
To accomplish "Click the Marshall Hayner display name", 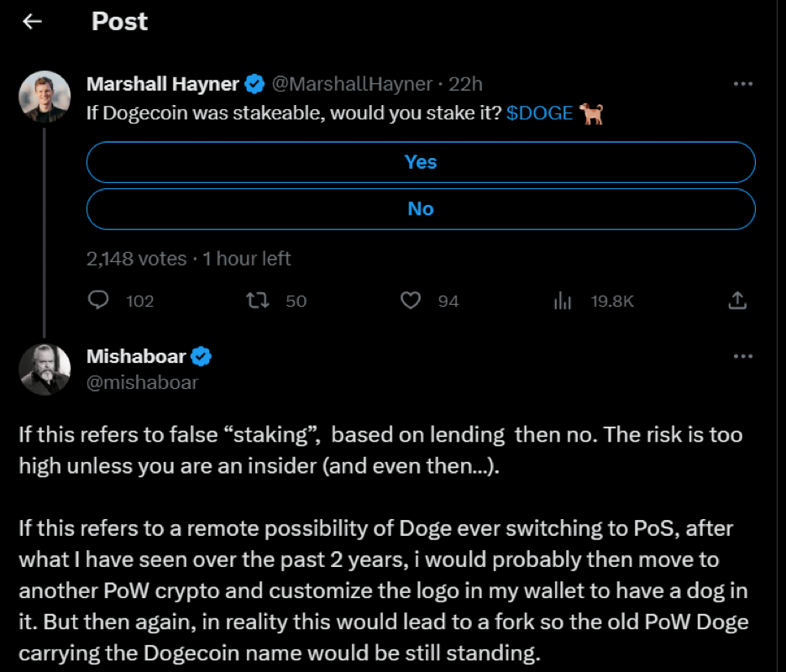I will (163, 84).
